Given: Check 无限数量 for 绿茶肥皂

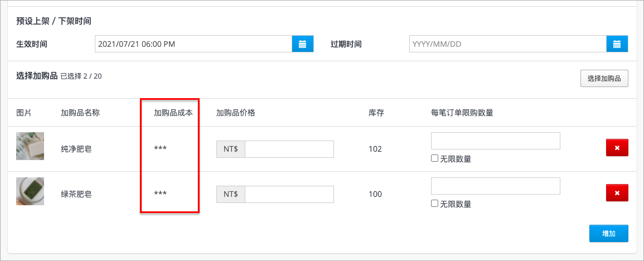Looking at the screenshot, I should (434, 204).
